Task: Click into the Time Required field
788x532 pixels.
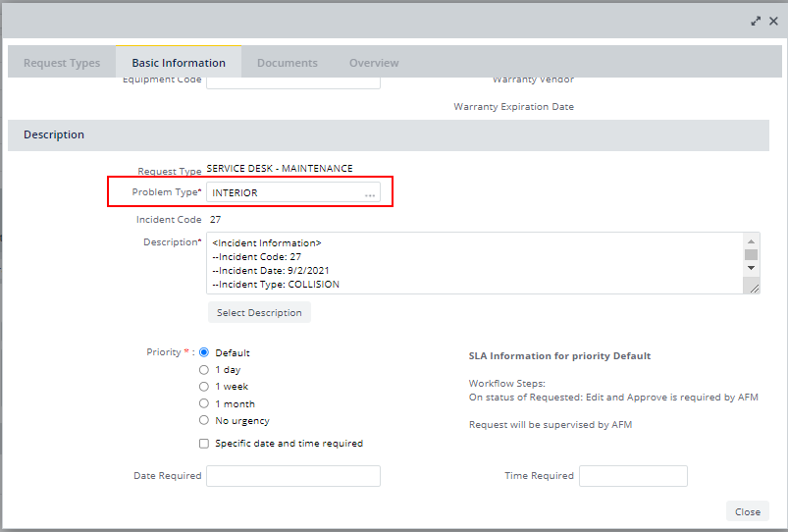Action: pos(633,476)
